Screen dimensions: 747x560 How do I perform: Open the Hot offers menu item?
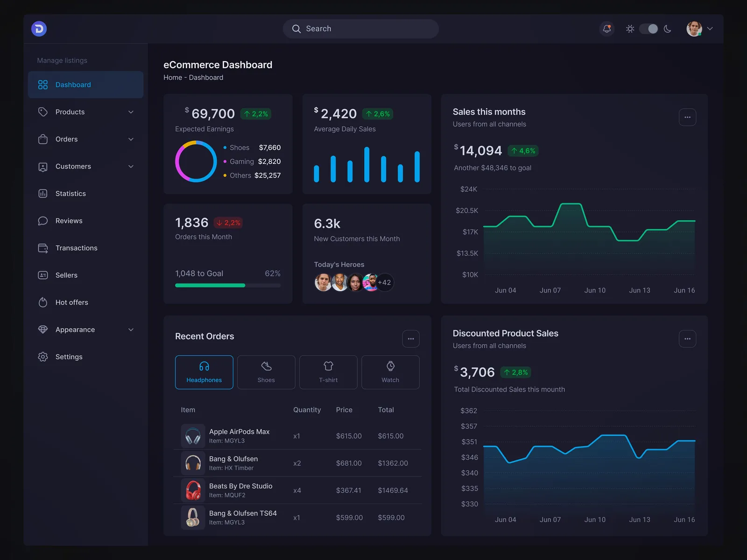(x=85, y=302)
